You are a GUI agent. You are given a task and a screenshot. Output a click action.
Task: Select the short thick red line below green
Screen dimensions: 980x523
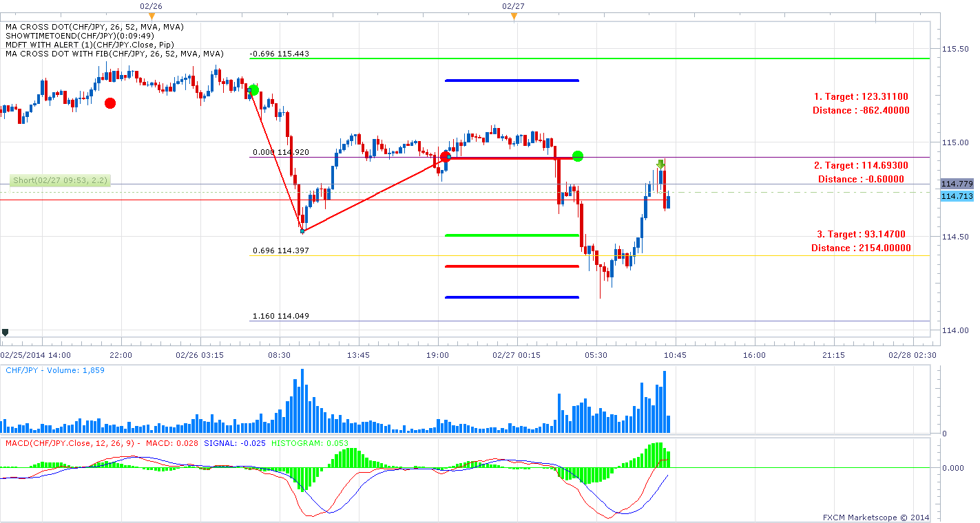pyautogui.click(x=512, y=266)
